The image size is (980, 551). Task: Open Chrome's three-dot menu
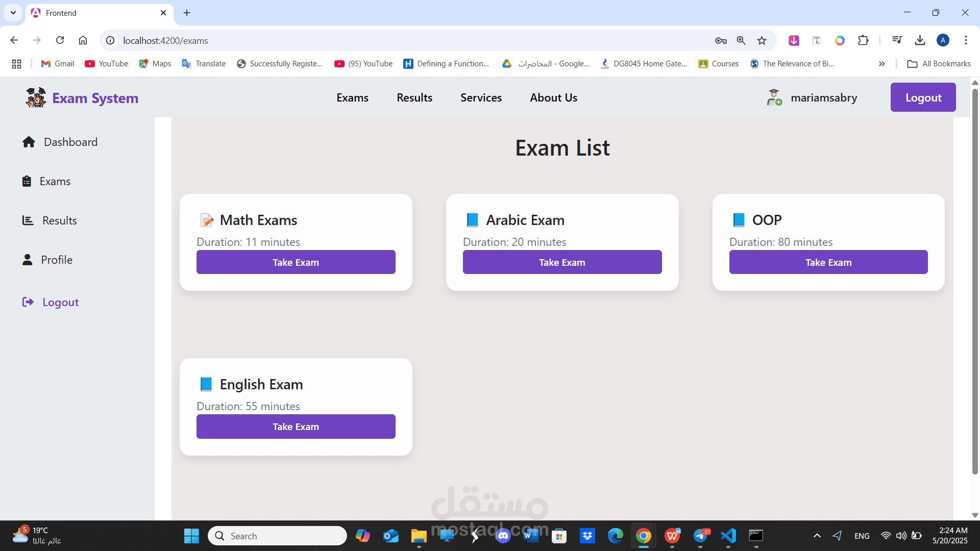(x=966, y=40)
